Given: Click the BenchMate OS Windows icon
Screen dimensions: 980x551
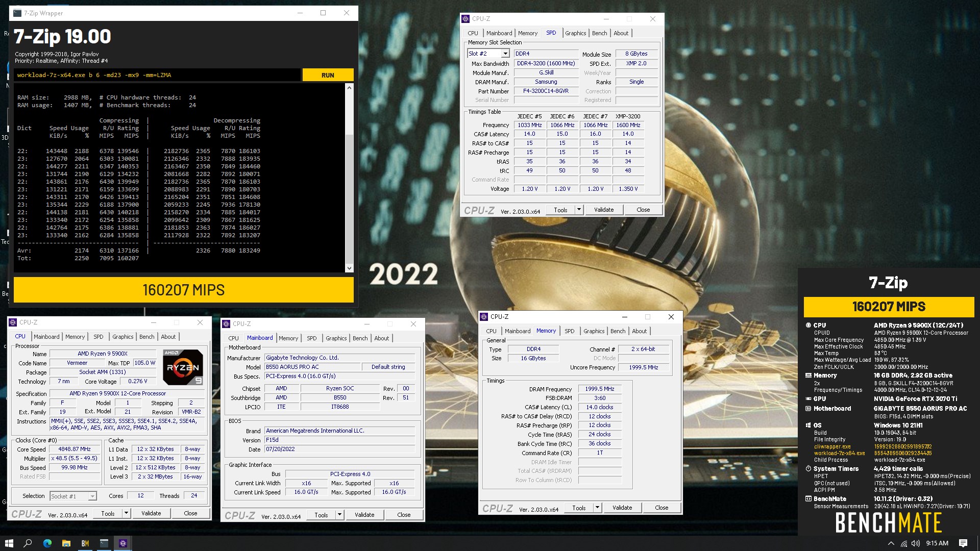Looking at the screenshot, I should coord(808,425).
